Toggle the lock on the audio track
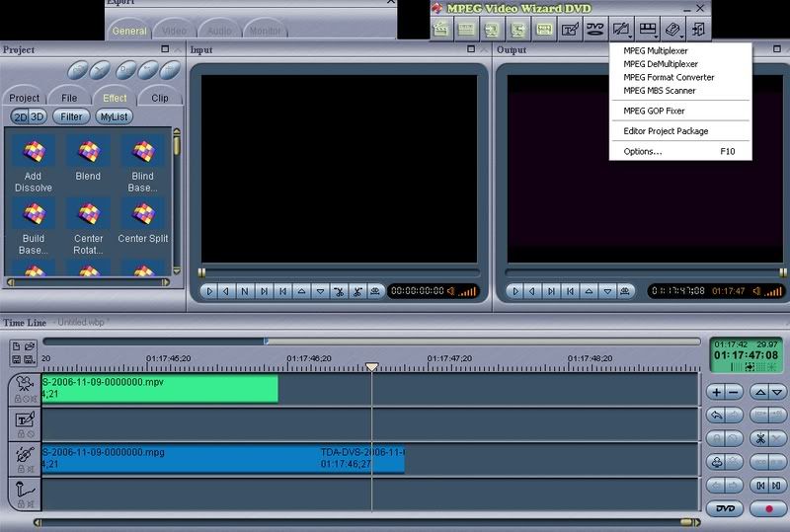The width and height of the screenshot is (790, 532). (21, 469)
